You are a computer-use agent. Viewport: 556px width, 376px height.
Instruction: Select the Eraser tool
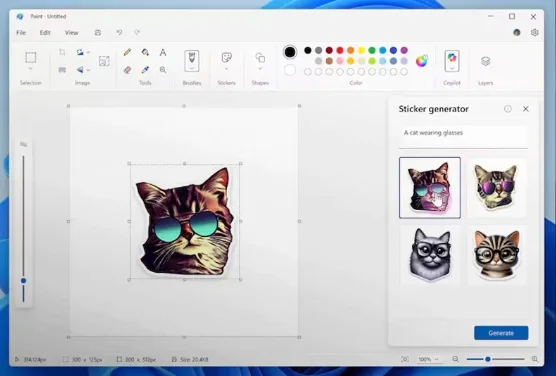pyautogui.click(x=127, y=70)
